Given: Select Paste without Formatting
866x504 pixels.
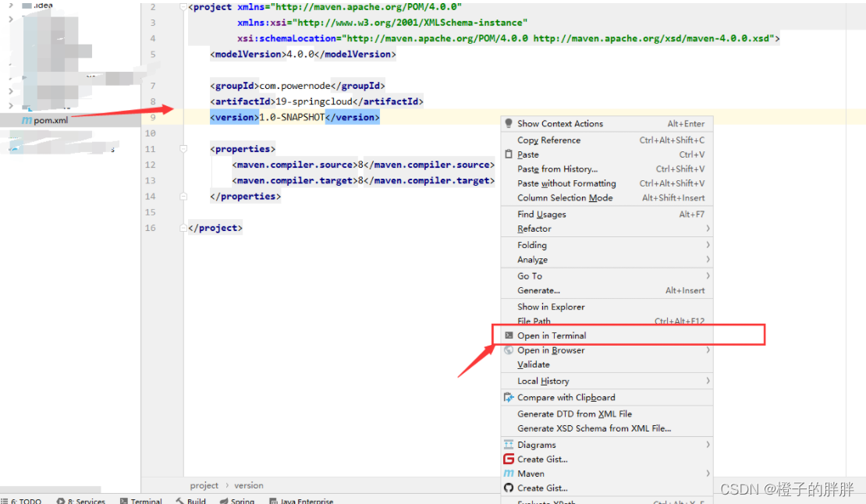Looking at the screenshot, I should pos(607,183).
